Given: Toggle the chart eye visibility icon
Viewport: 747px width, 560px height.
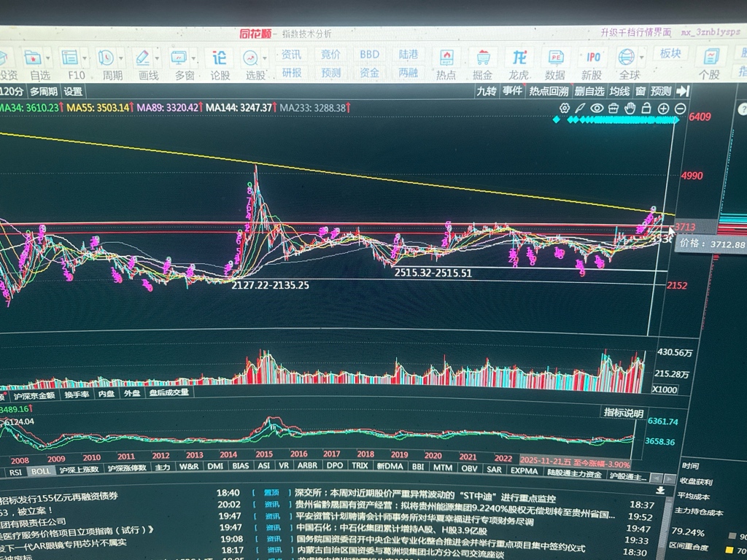Looking at the screenshot, I should [597, 108].
